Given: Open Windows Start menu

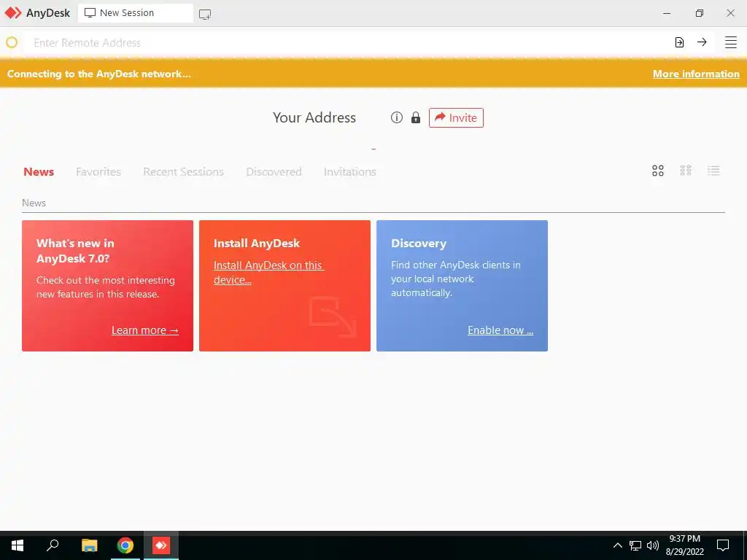Looking at the screenshot, I should pyautogui.click(x=18, y=545).
